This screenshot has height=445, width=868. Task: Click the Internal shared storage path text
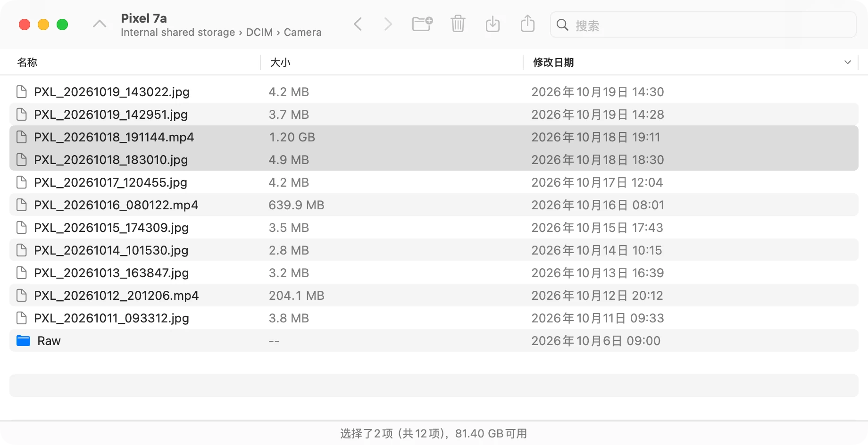178,32
